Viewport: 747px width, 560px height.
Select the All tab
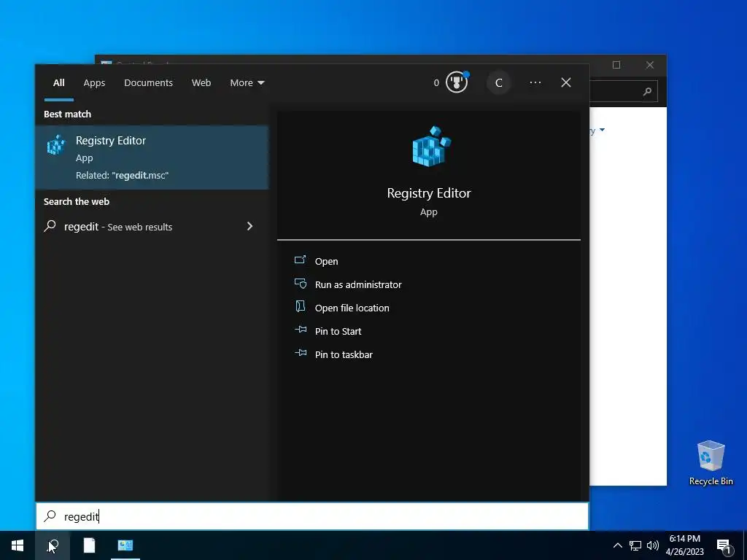click(x=58, y=83)
